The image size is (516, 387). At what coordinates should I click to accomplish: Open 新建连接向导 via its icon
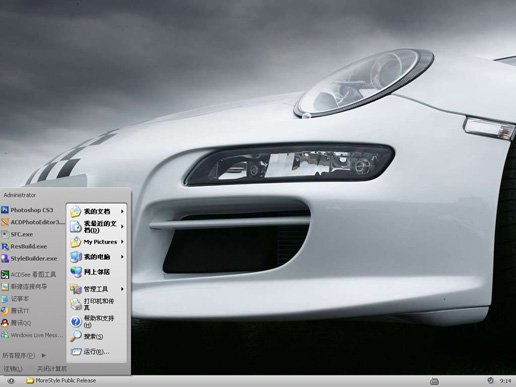pos(5,286)
